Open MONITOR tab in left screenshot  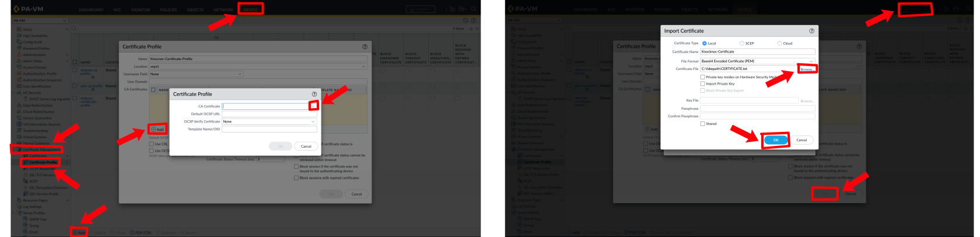point(140,10)
